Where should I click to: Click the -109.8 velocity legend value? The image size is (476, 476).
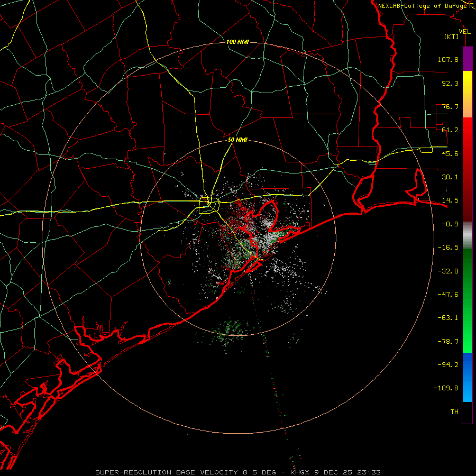point(446,388)
